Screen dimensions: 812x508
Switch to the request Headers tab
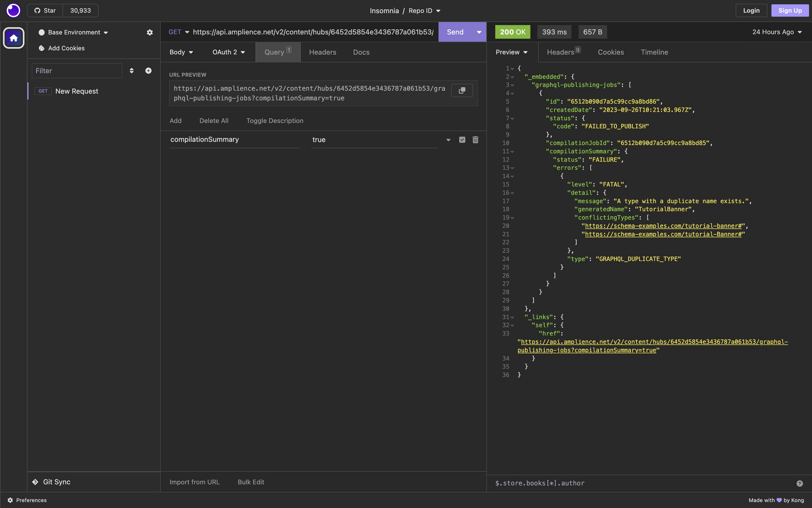322,52
